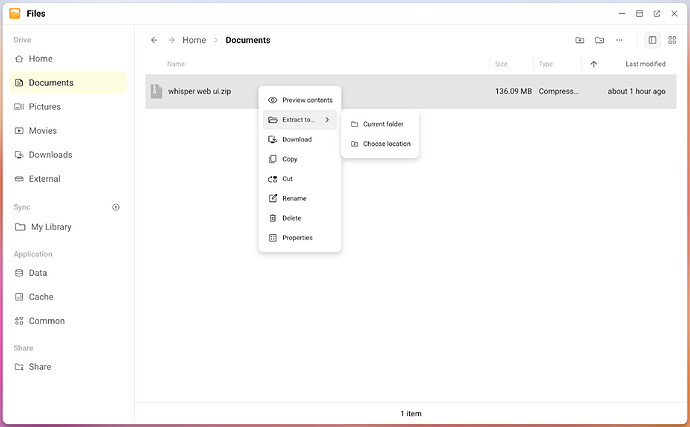Viewport: 690px width, 427px height.
Task: Open the Downloads sidebar entry
Action: click(x=68, y=155)
